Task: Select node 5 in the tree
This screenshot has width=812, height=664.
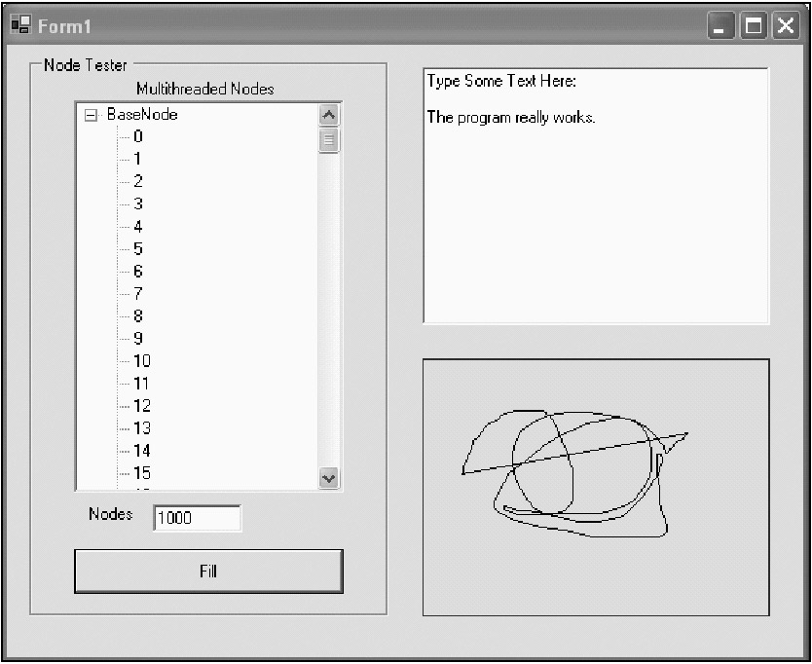Action: pos(138,249)
